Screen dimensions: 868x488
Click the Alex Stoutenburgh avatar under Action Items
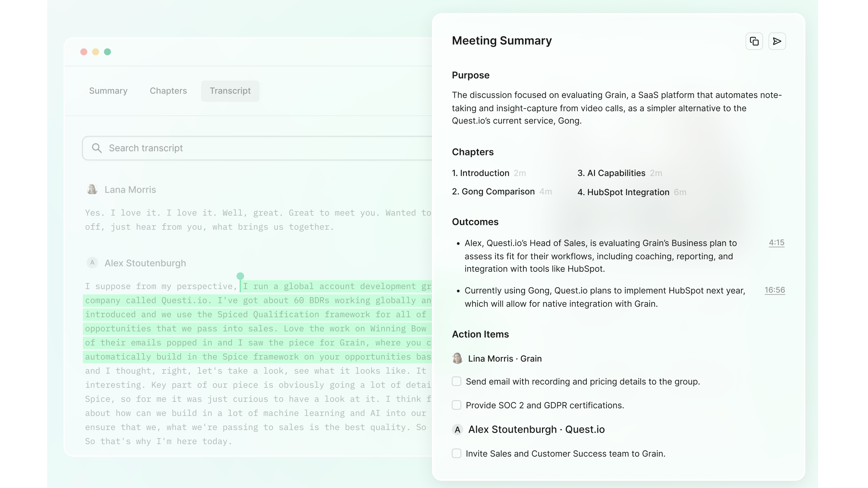pyautogui.click(x=457, y=429)
